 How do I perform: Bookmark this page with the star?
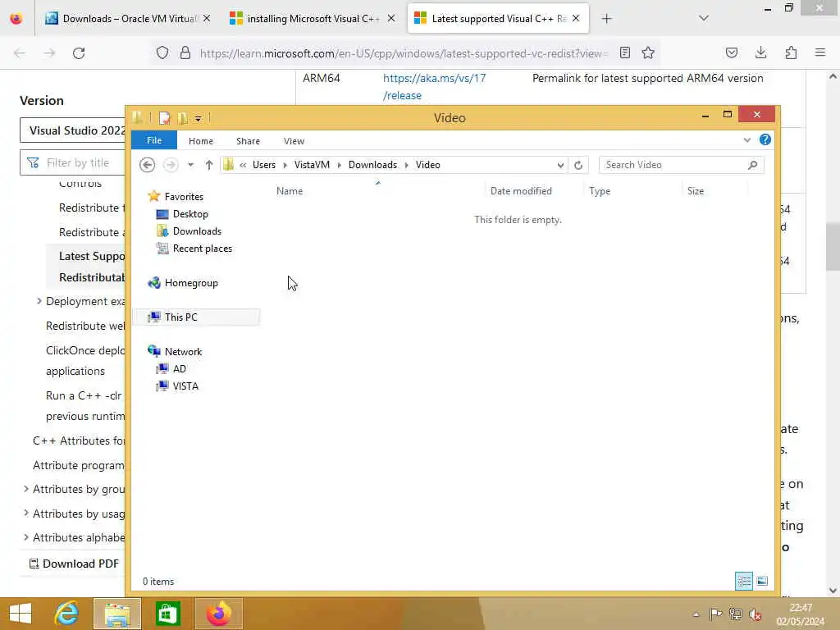pos(648,52)
